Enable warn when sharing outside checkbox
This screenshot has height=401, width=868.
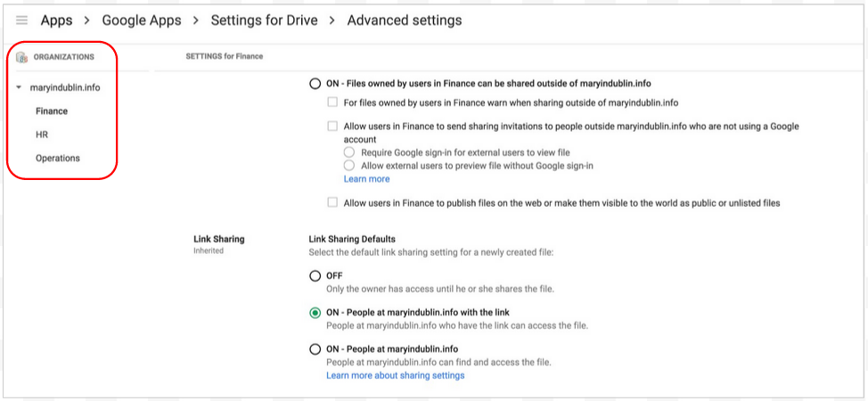pyautogui.click(x=332, y=102)
